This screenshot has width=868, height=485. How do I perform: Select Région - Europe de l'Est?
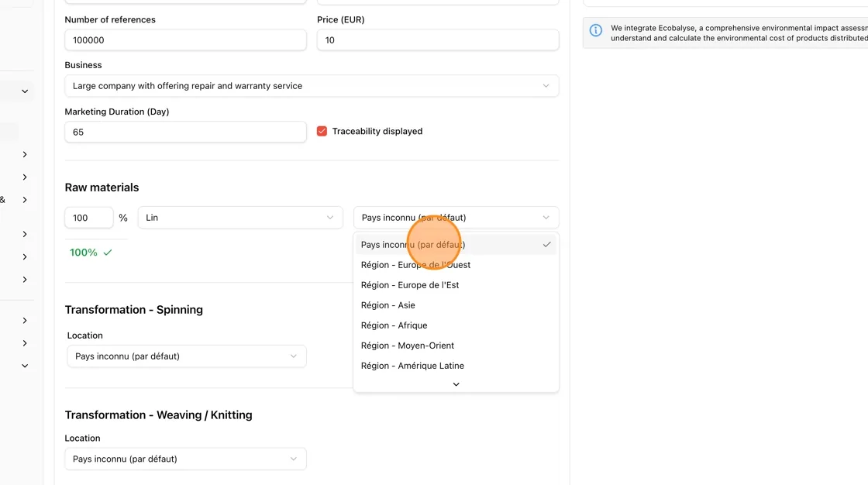456,285
